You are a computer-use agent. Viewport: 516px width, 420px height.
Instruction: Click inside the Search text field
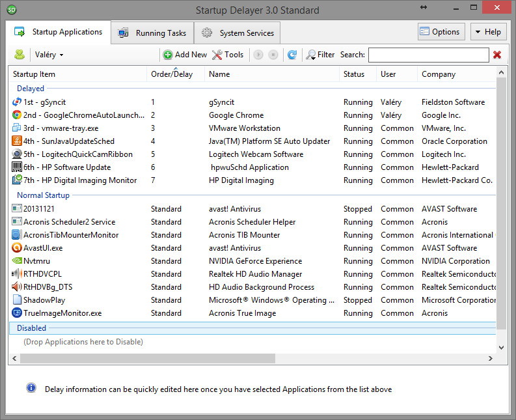coord(428,55)
